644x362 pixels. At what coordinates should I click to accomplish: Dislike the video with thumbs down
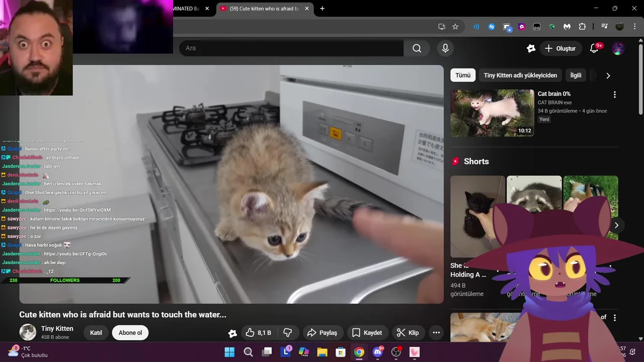click(x=288, y=333)
